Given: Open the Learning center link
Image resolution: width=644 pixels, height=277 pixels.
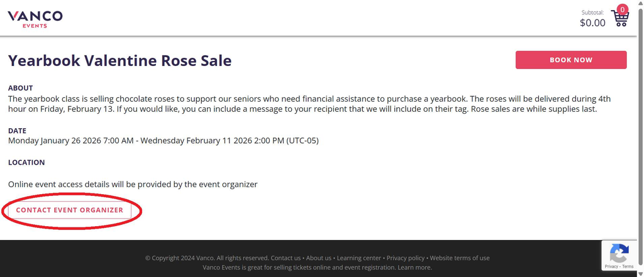Looking at the screenshot, I should tap(358, 258).
